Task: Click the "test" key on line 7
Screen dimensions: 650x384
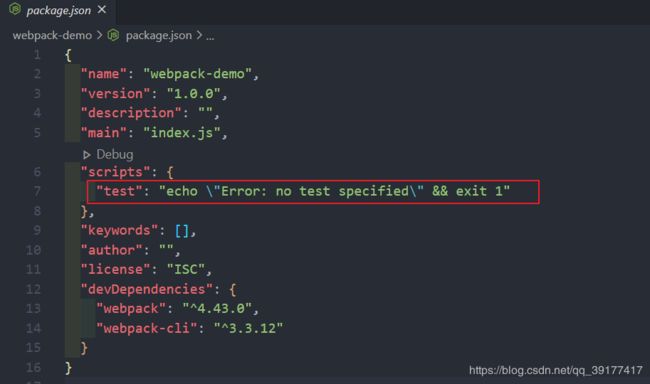Action: pyautogui.click(x=119, y=191)
